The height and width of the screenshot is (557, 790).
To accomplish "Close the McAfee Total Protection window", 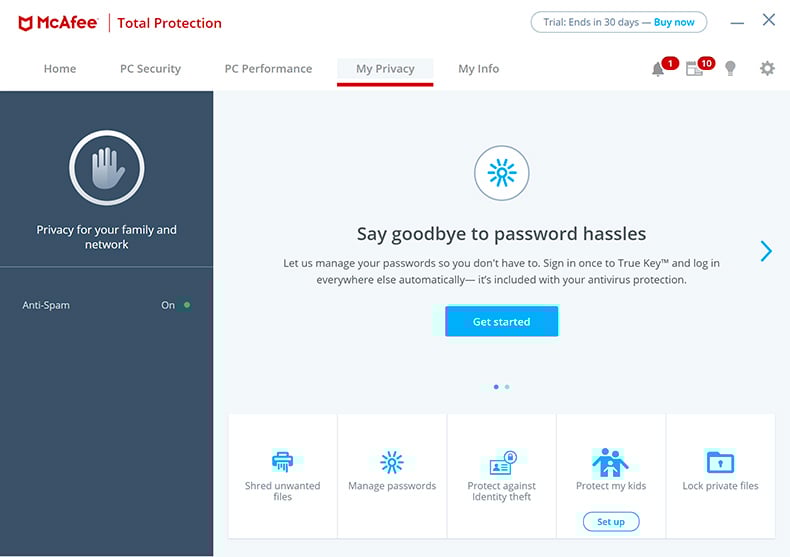I will [x=768, y=20].
